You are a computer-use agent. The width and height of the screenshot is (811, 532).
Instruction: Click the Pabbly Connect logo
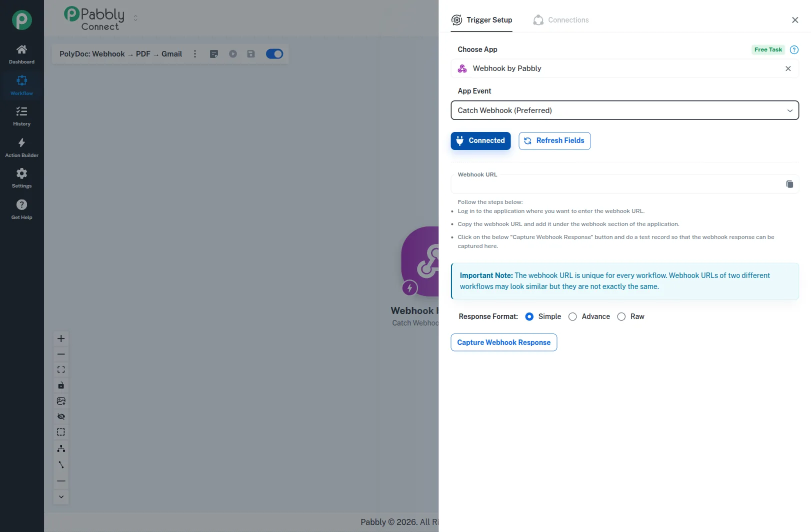coord(94,18)
